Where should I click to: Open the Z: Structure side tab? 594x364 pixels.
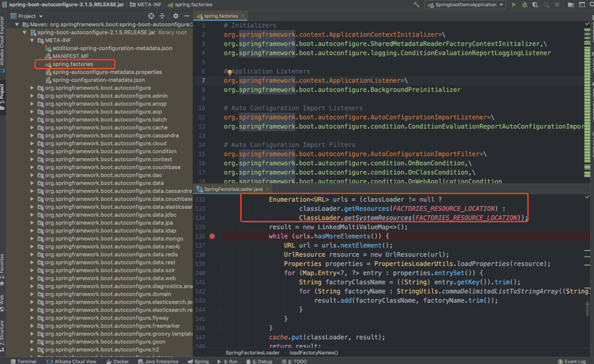2,336
